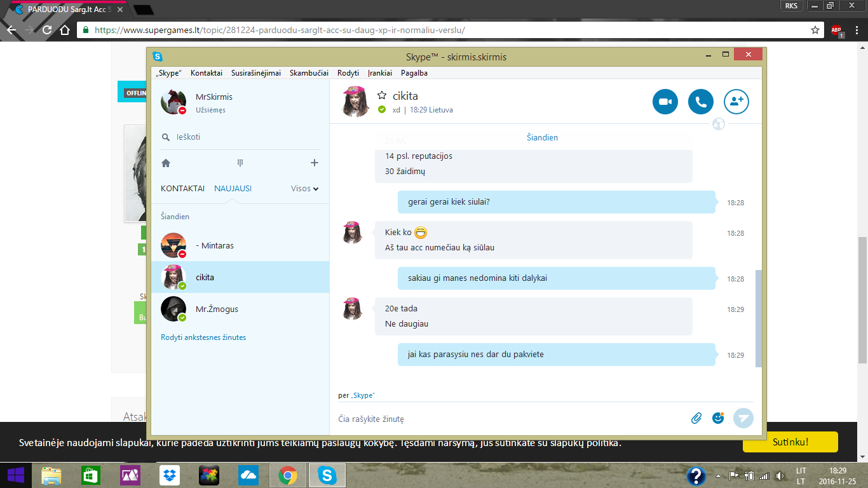Click the volume tray icon

point(779,476)
